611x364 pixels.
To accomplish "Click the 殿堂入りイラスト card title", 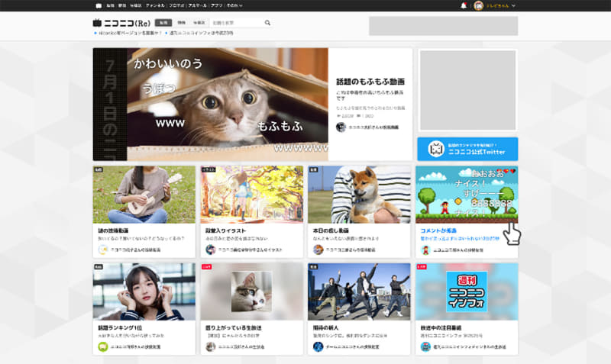I will [x=226, y=230].
